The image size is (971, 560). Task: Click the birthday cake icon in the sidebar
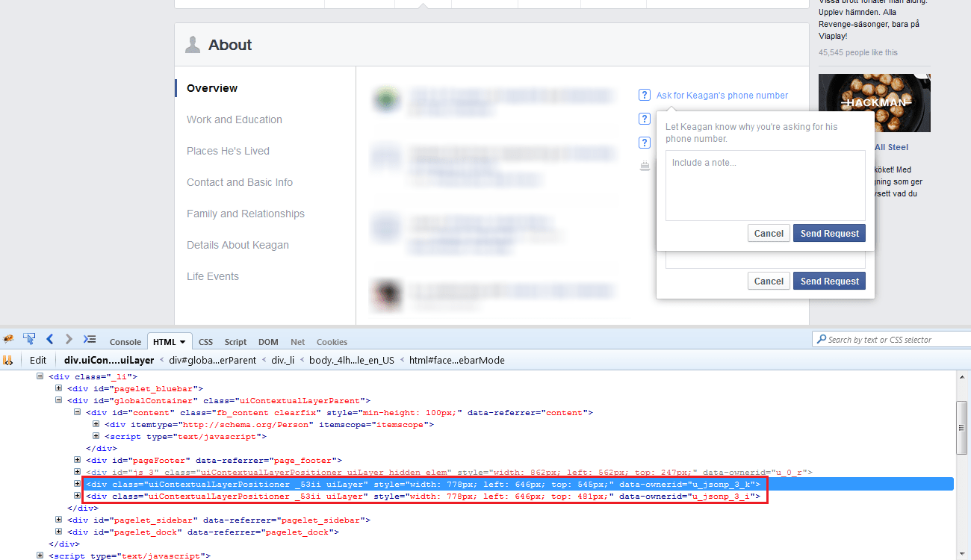click(x=645, y=165)
